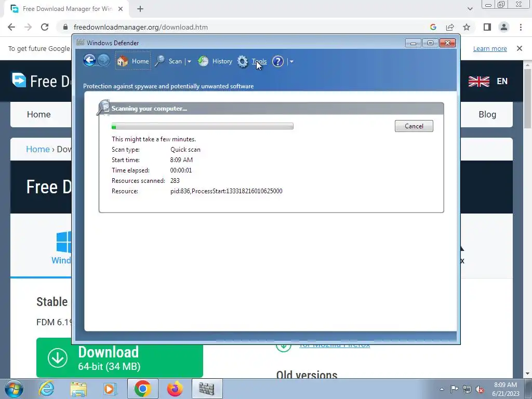Maximize the Windows Defender window
532x399 pixels.
pyautogui.click(x=430, y=43)
